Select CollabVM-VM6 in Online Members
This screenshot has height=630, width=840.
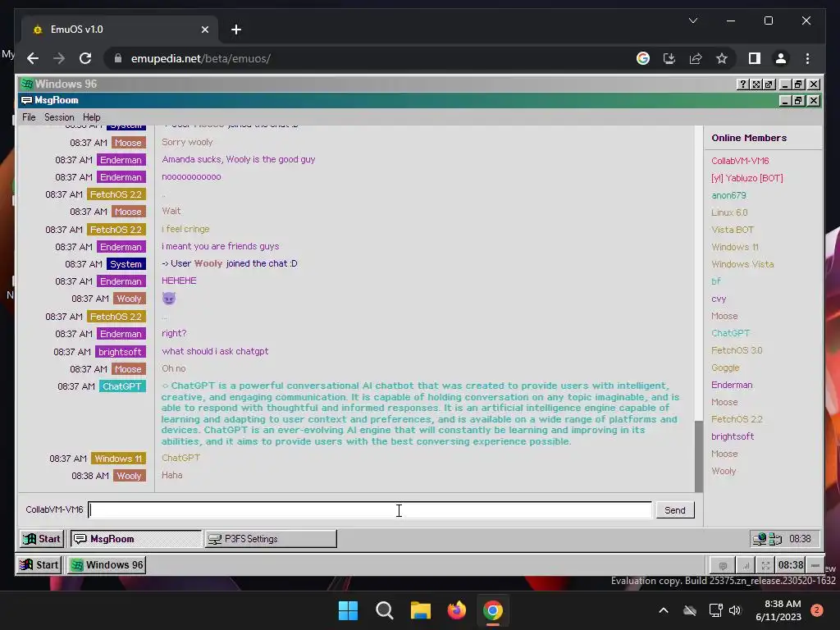click(x=740, y=161)
